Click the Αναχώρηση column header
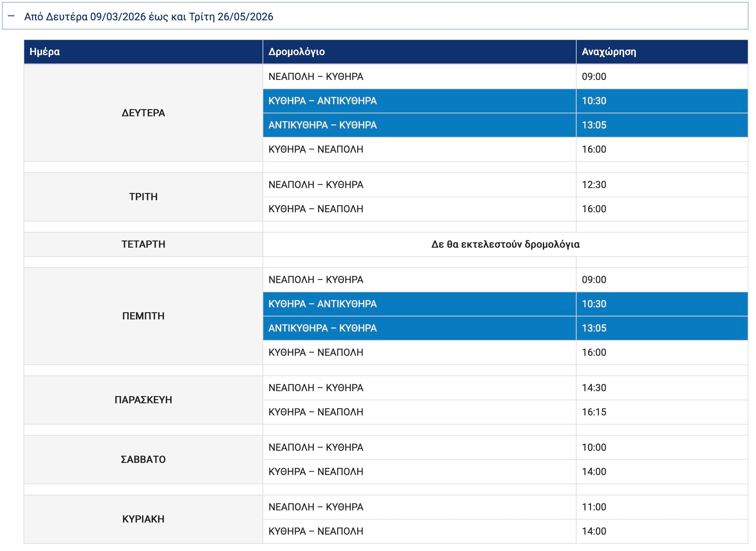Viewport: 756px width, 551px height. tap(609, 52)
